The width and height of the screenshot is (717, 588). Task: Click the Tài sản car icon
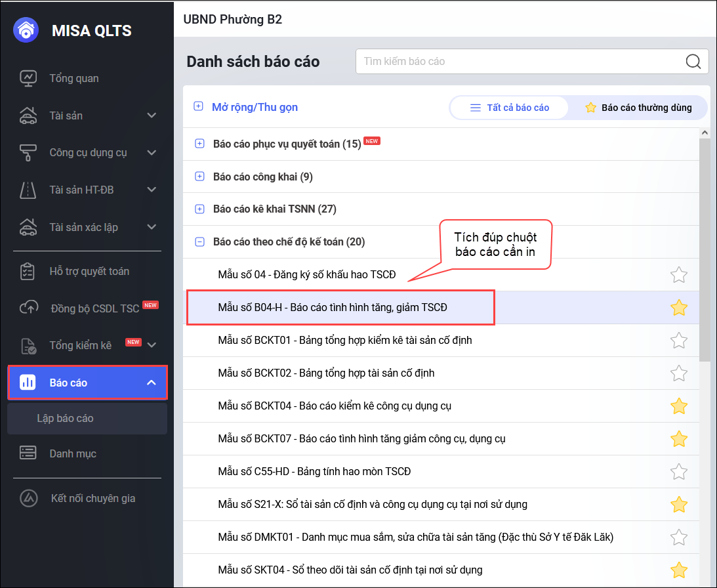pos(28,115)
